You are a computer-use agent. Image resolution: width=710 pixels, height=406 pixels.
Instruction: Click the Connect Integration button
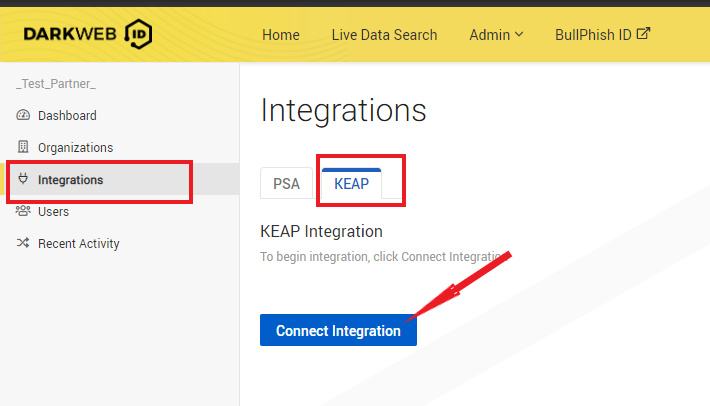(x=338, y=330)
